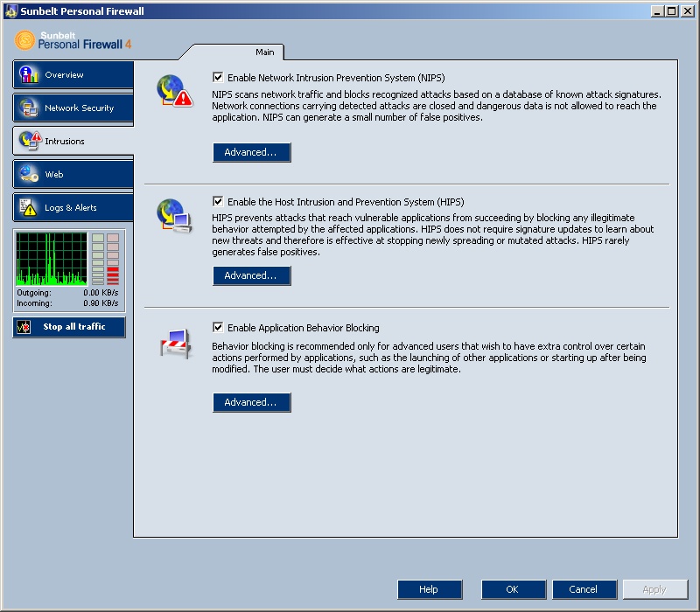Confirm settings with the OK button
The image size is (700, 612).
point(513,589)
